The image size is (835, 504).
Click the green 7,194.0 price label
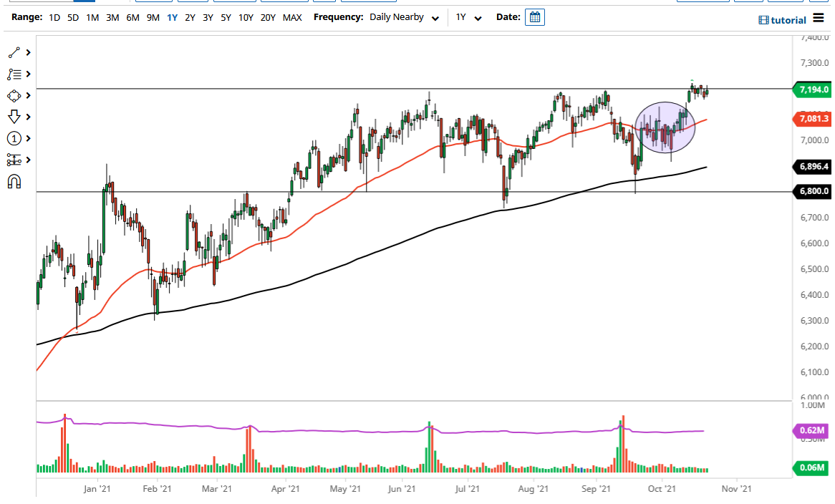click(814, 90)
